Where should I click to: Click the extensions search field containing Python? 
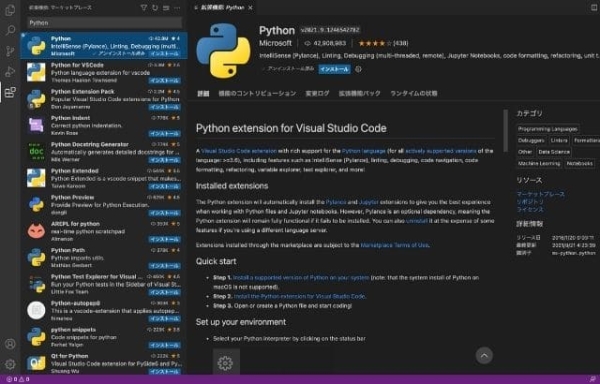[104, 23]
